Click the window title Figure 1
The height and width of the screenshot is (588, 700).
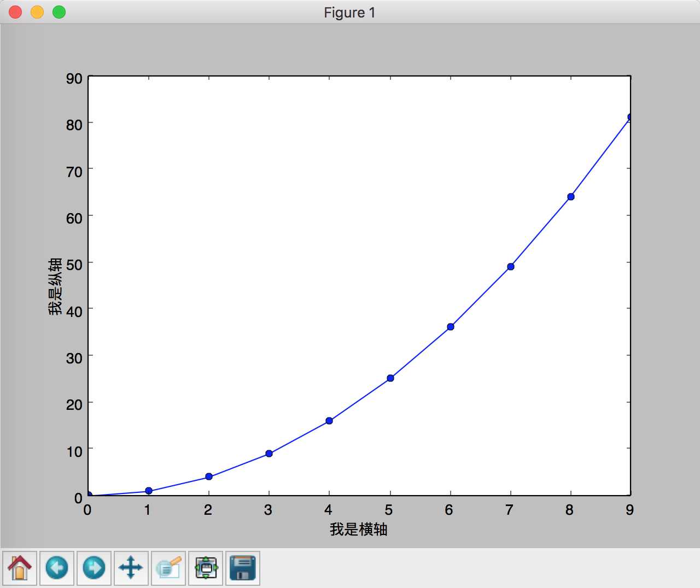click(349, 13)
